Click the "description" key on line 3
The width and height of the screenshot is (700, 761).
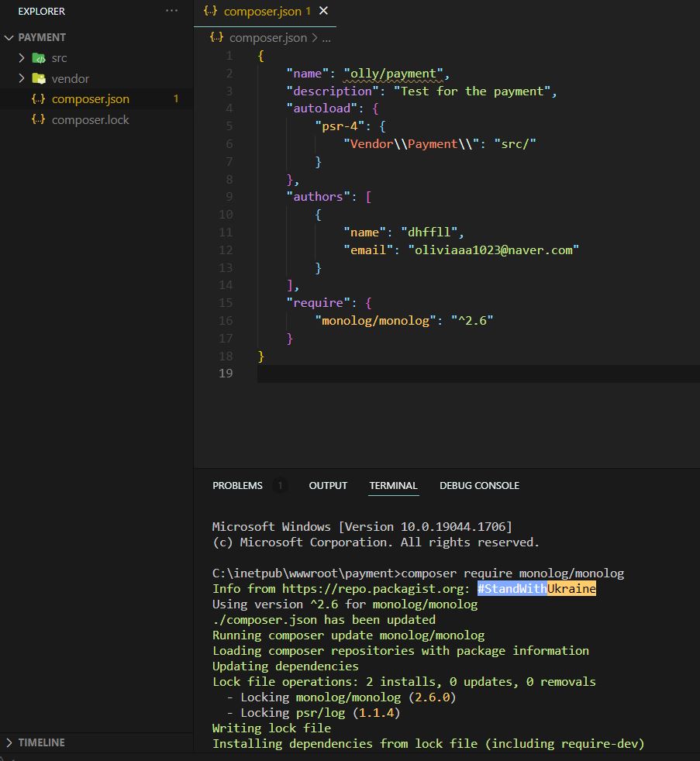[x=333, y=91]
